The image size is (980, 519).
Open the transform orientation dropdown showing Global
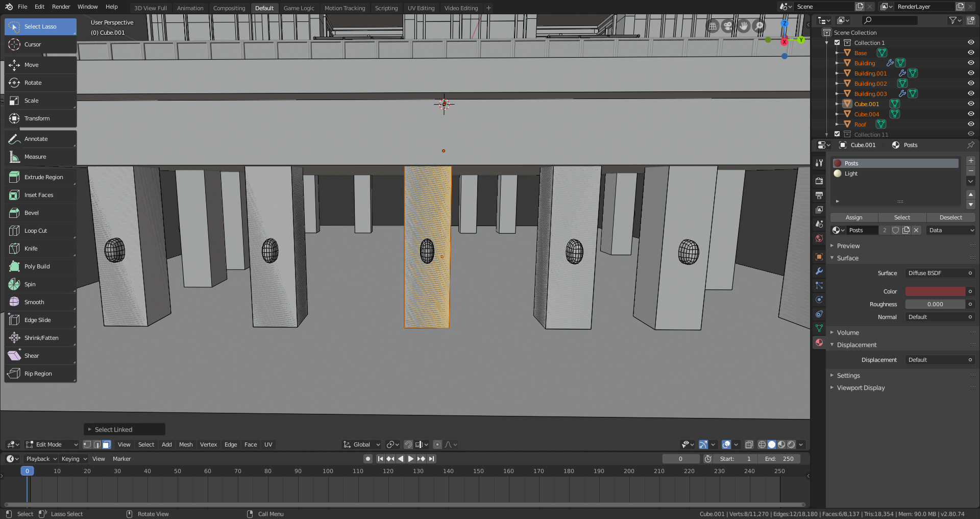tap(361, 444)
